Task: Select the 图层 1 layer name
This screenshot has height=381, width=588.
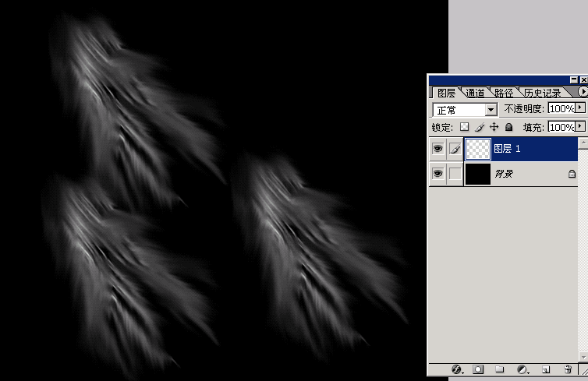Action: coord(507,149)
